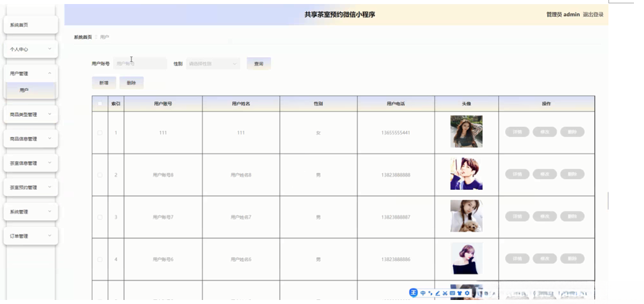Click 删除 for 用户账号7
Screen dimensions: 644x304
point(572,217)
